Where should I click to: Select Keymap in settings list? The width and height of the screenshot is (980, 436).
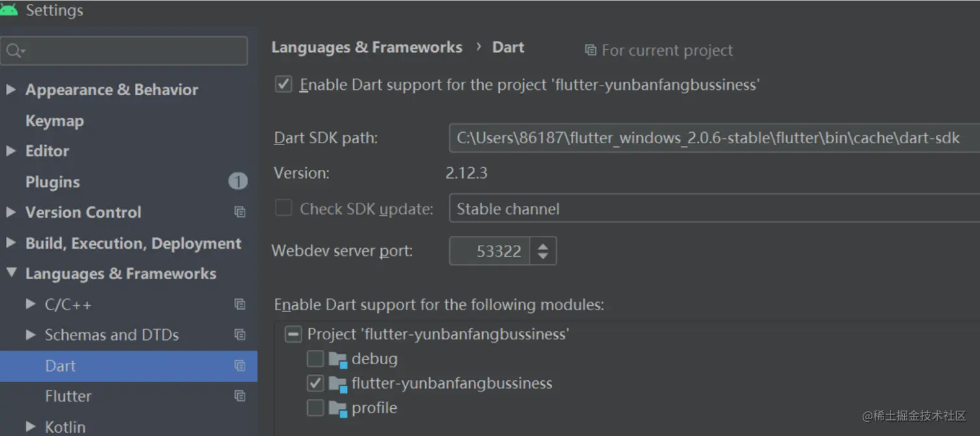coord(54,120)
